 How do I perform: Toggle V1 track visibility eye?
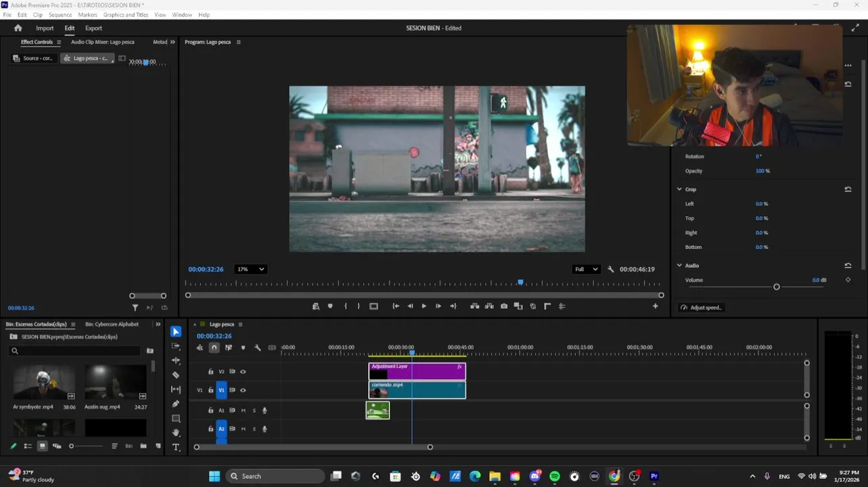[243, 390]
